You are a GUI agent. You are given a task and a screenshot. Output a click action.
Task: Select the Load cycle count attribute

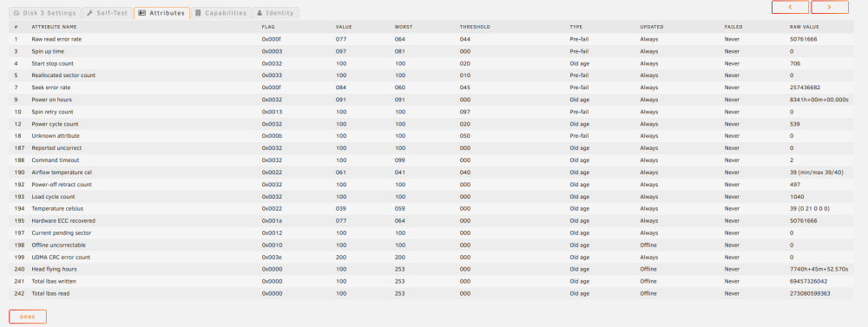53,196
